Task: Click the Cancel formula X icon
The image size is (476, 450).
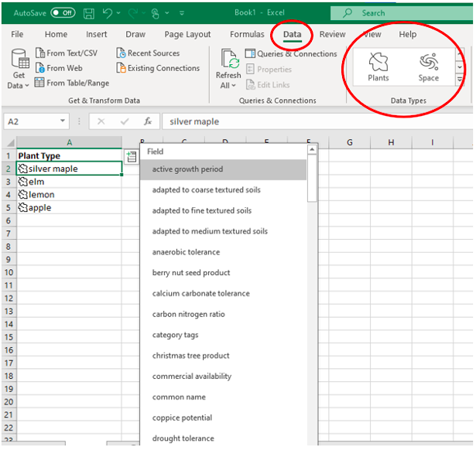Action: 101,121
